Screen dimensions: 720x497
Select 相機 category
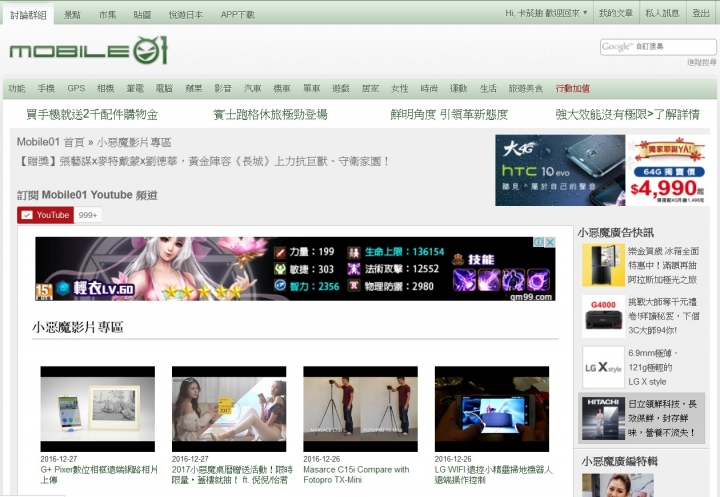106,88
